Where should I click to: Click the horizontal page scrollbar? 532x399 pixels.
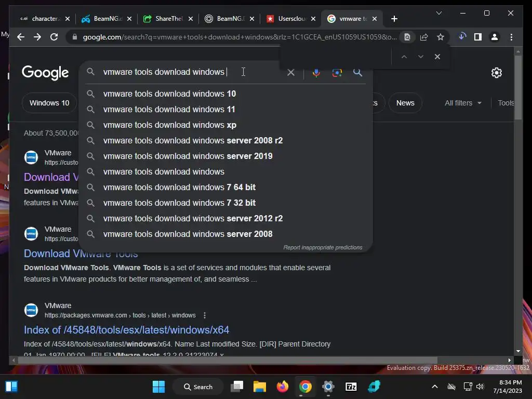click(228, 361)
